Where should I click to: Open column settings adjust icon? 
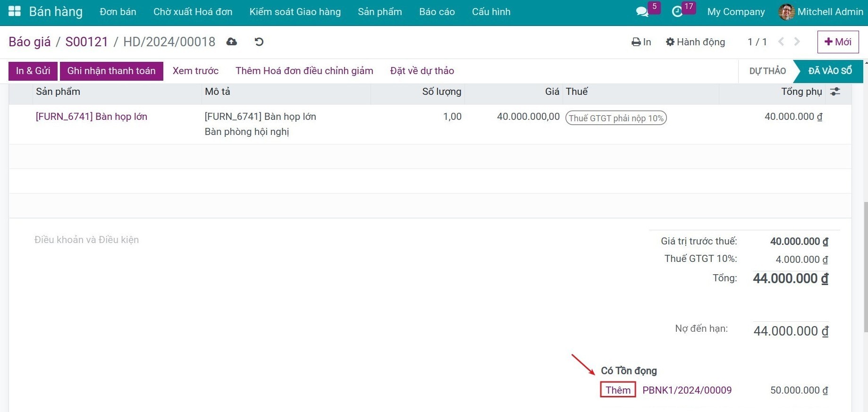click(835, 92)
